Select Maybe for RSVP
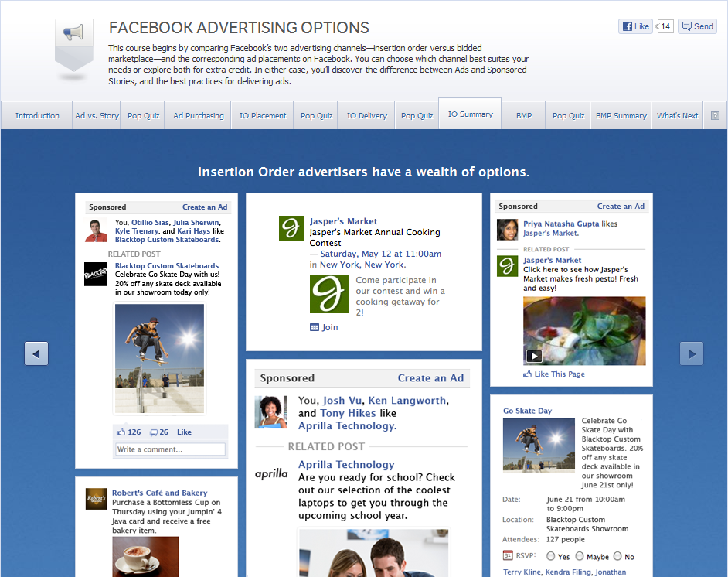Viewport: 728px width, 577px height. 580,556
